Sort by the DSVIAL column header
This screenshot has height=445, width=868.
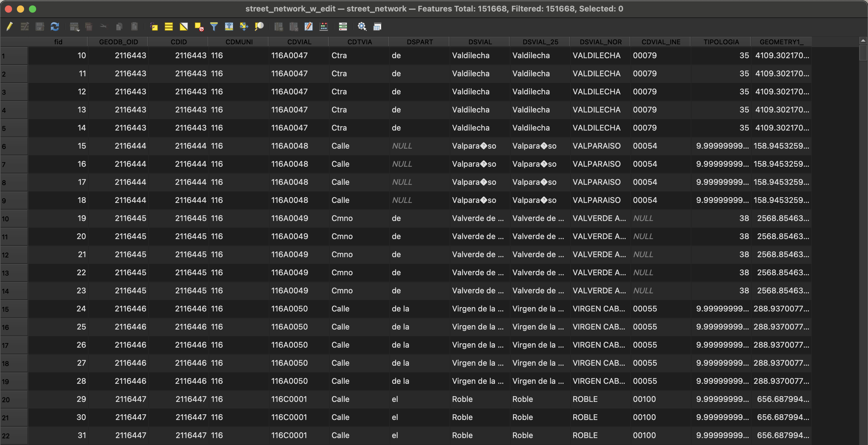(x=480, y=42)
